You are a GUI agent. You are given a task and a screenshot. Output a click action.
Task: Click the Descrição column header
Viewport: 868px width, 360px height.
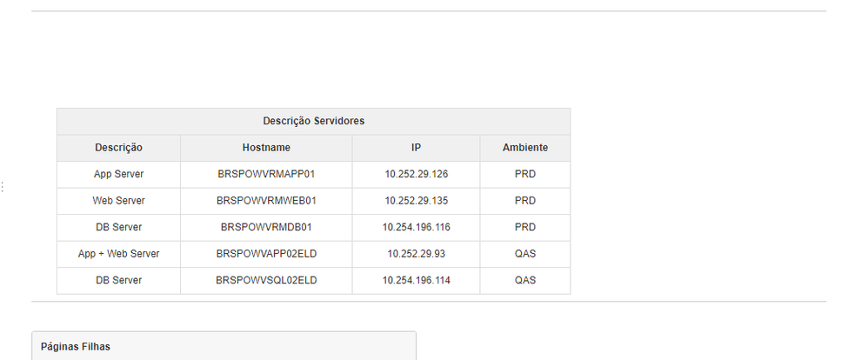[118, 148]
